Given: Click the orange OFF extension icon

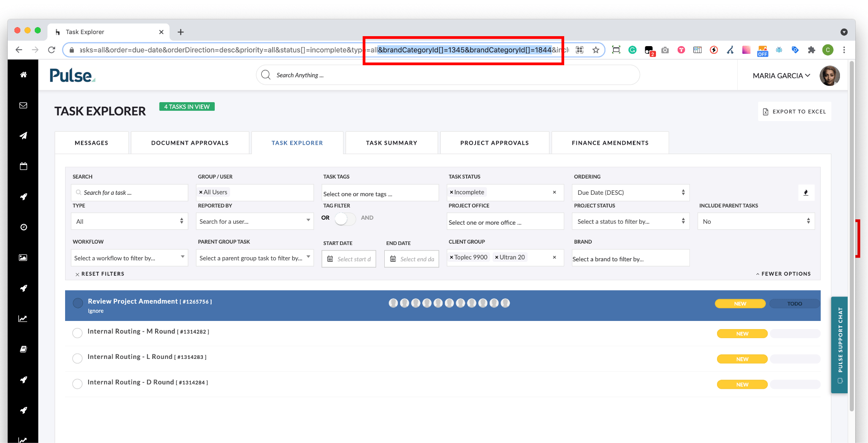Looking at the screenshot, I should pos(763,51).
